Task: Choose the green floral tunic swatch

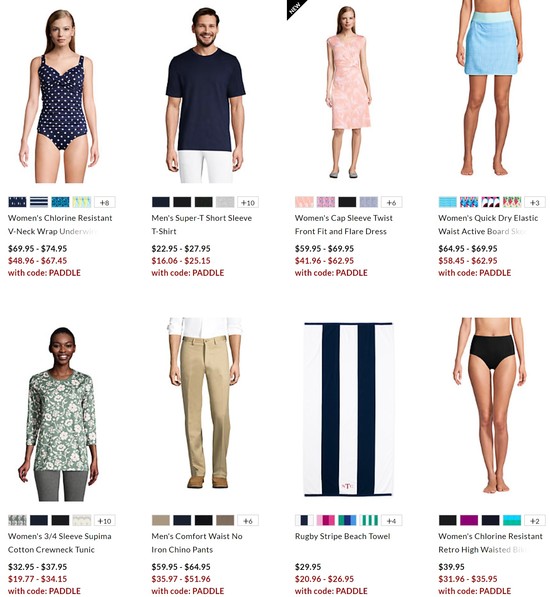Action: [18, 520]
